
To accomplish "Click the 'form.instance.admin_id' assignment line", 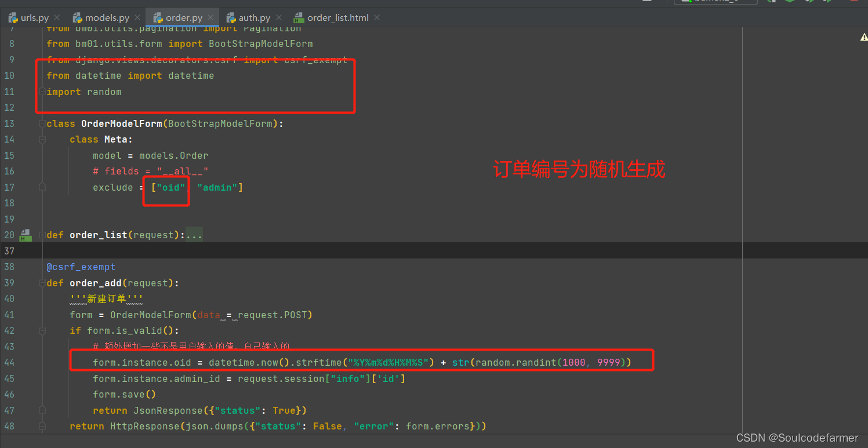I will tap(249, 378).
